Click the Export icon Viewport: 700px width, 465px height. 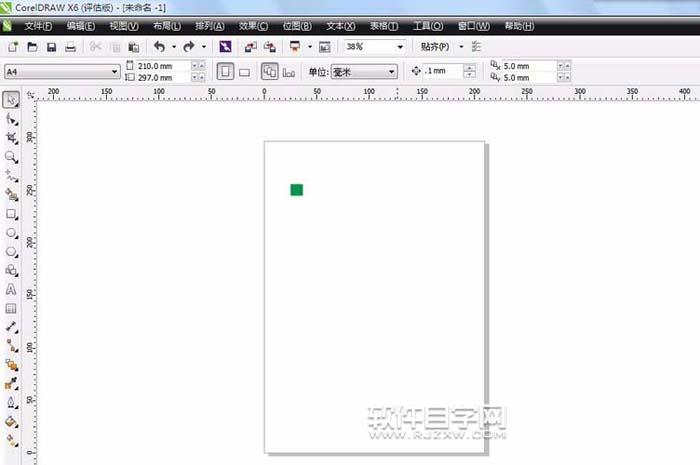(x=270, y=47)
